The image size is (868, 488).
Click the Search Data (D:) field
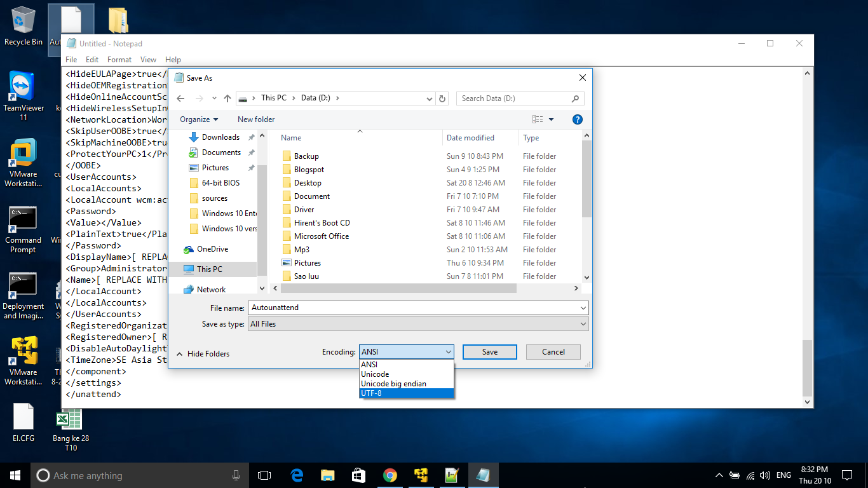521,98
